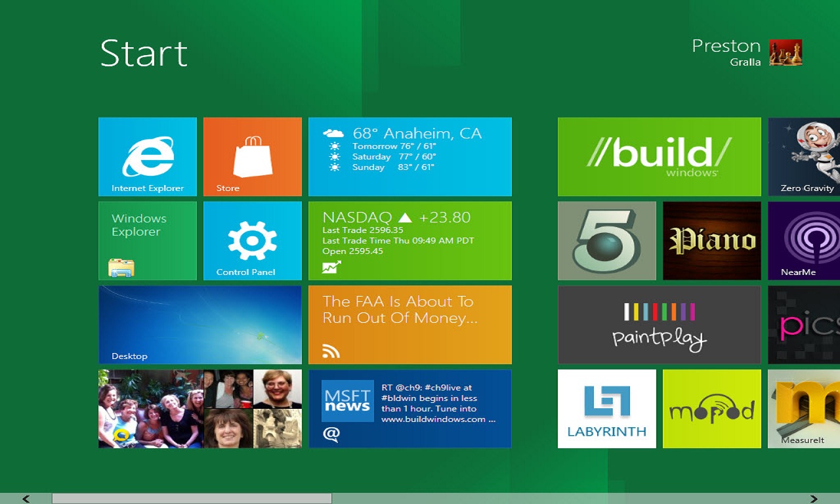Open the FAA news feed tile
840x504 pixels.
pyautogui.click(x=410, y=325)
